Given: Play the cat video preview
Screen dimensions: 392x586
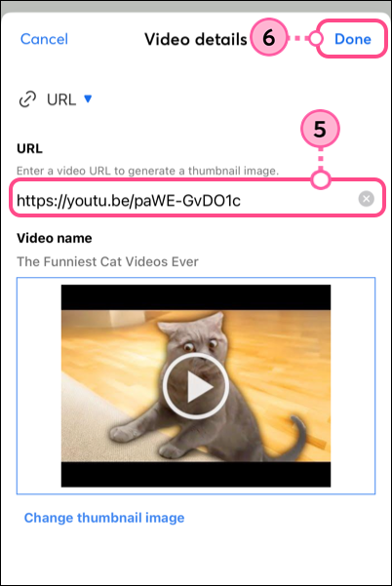Looking at the screenshot, I should [195, 385].
